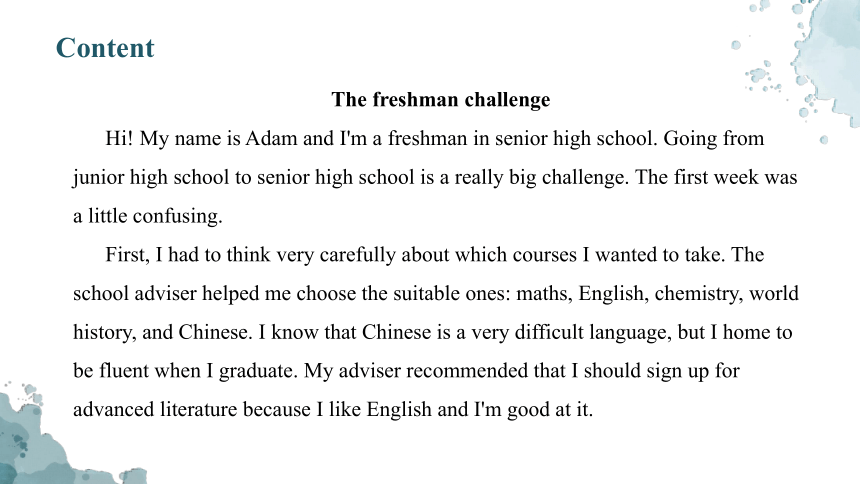This screenshot has height=484, width=860.
Task: Click the word "maths" in course list
Action: (x=544, y=294)
